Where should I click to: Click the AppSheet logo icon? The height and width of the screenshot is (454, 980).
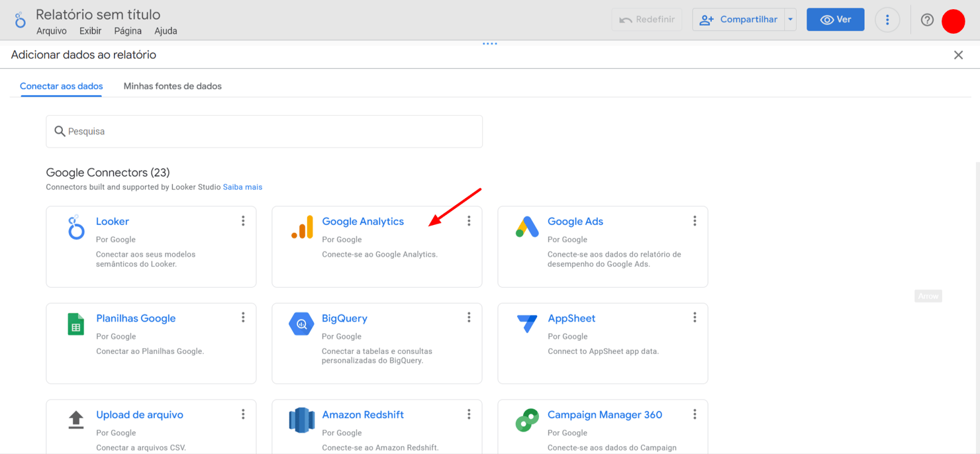pos(528,324)
